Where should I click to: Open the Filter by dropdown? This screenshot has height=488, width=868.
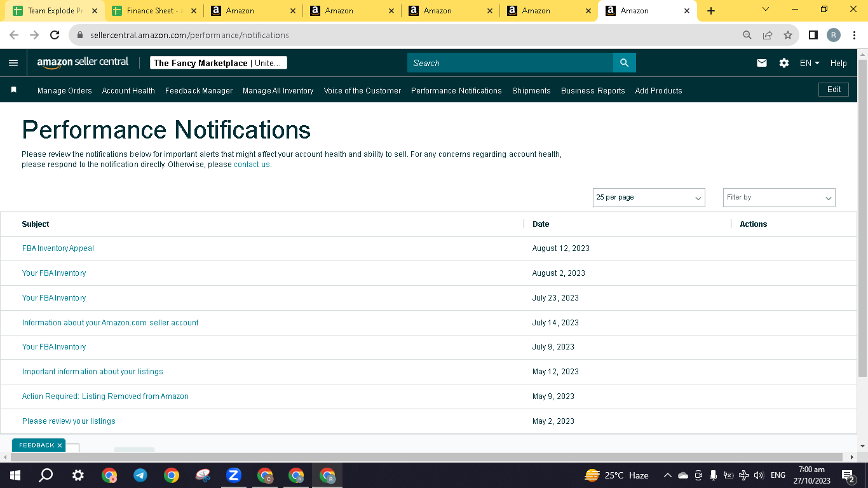point(779,198)
